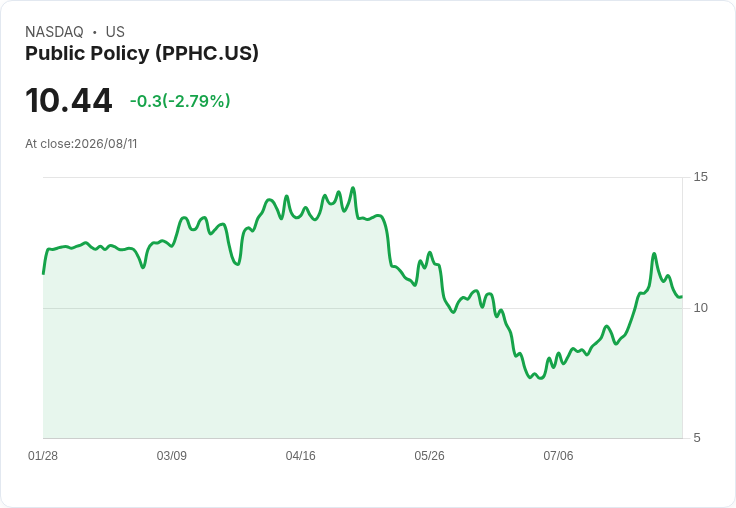Click the 07/06 date axis label
736x508 pixels.
(558, 456)
